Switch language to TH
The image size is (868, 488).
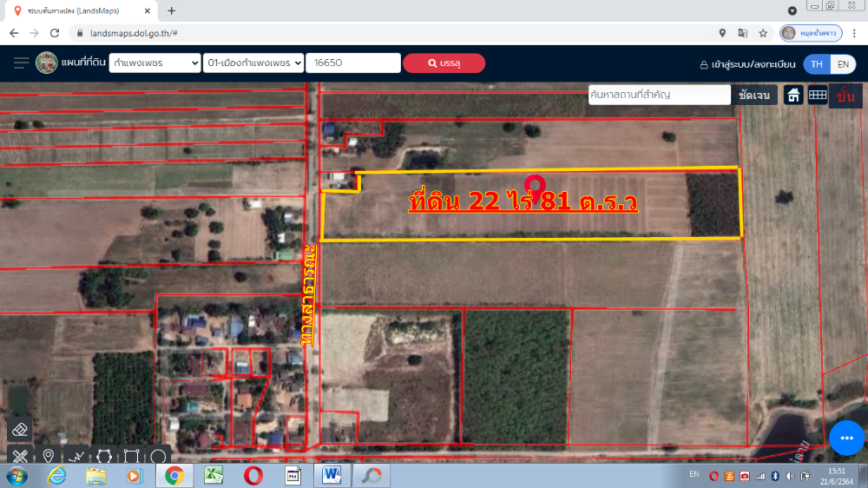(x=817, y=64)
